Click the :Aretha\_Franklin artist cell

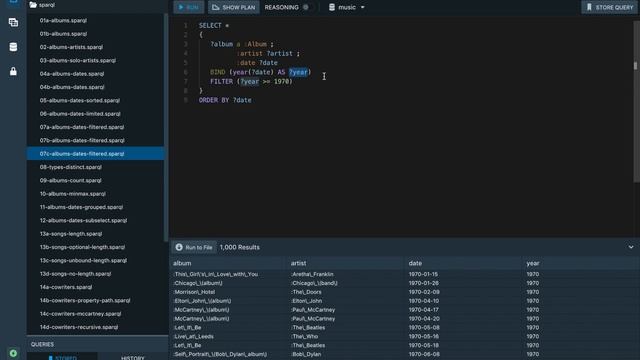[312, 274]
